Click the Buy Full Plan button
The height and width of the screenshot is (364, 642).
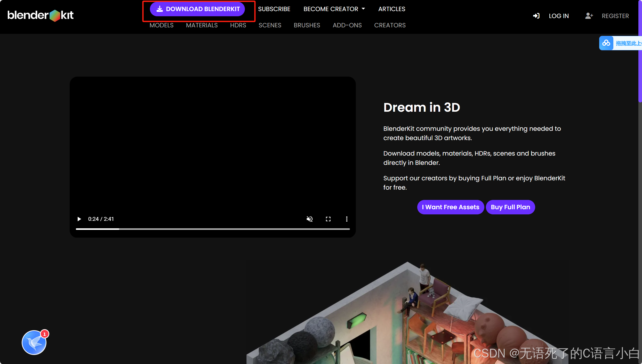(x=510, y=207)
